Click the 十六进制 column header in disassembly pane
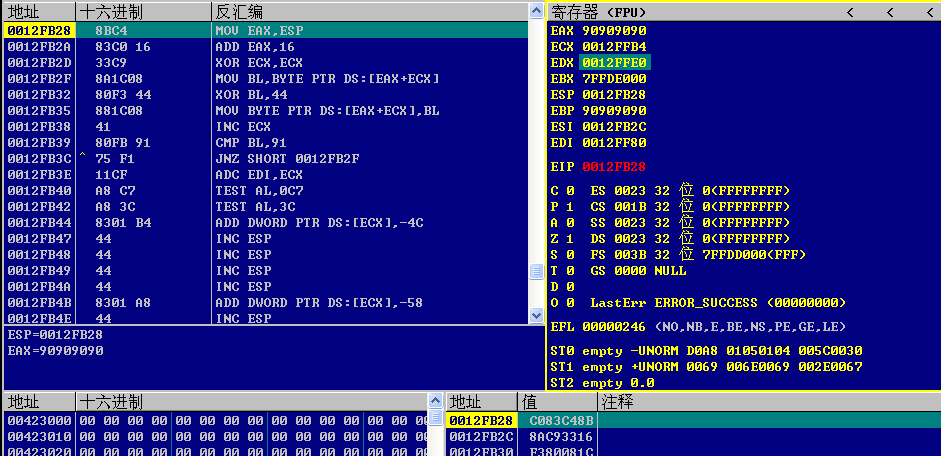 pos(110,12)
